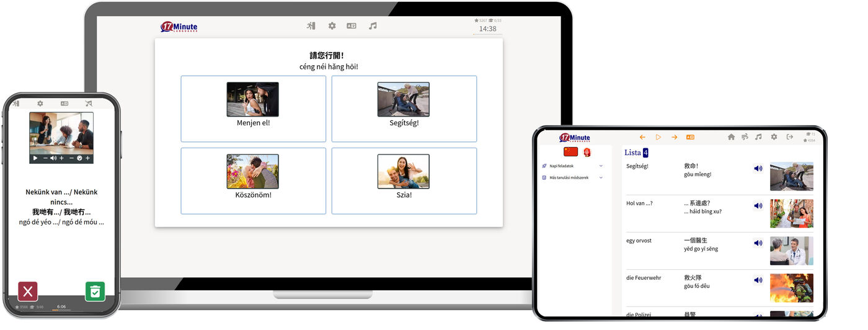Viewport: 868px width, 330px height.
Task: Expand Más tanulási módszerek section
Action: pos(572,177)
